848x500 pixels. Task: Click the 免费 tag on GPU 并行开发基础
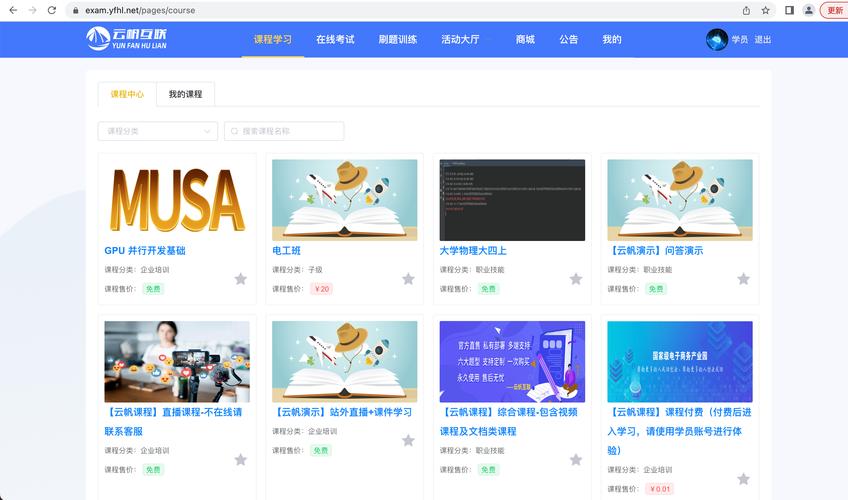153,289
